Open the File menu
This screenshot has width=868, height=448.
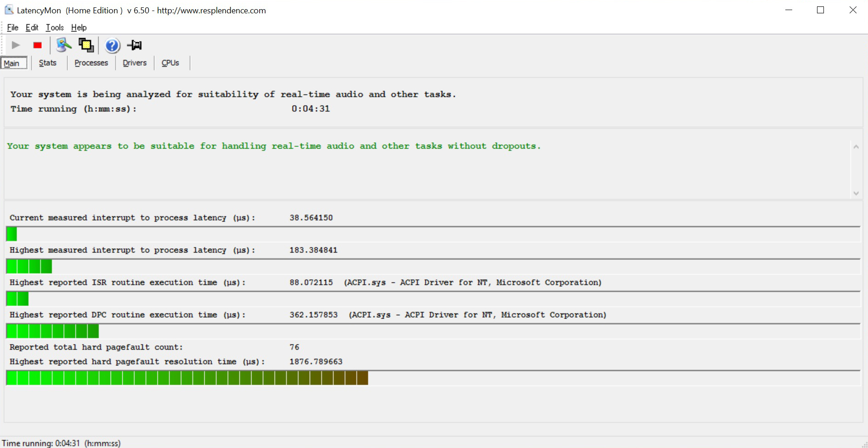click(x=12, y=28)
